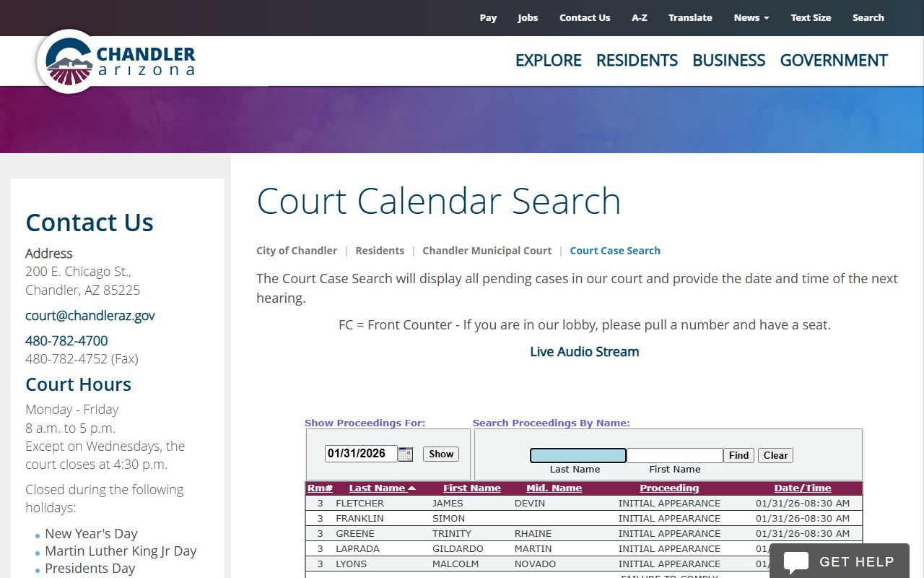Open the RESIDENTS main menu
Viewport: 924px width, 578px height.
(x=637, y=60)
